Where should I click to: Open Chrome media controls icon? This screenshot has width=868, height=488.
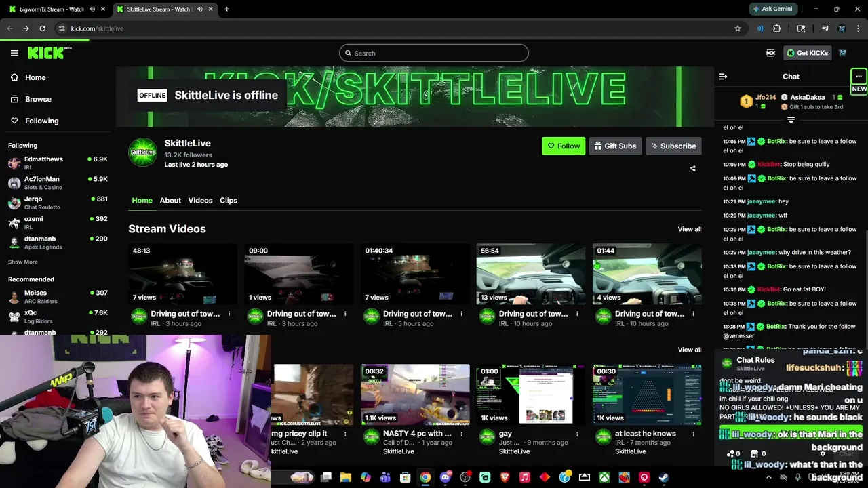(825, 28)
